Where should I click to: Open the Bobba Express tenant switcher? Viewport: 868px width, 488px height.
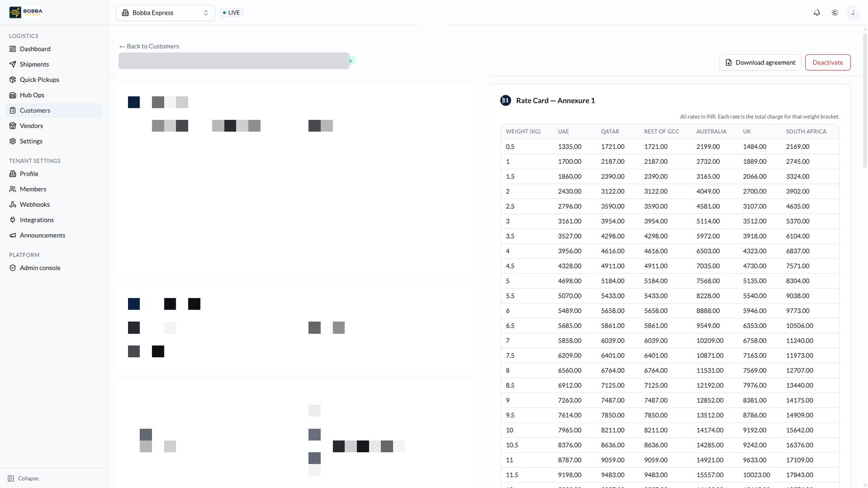click(x=165, y=12)
